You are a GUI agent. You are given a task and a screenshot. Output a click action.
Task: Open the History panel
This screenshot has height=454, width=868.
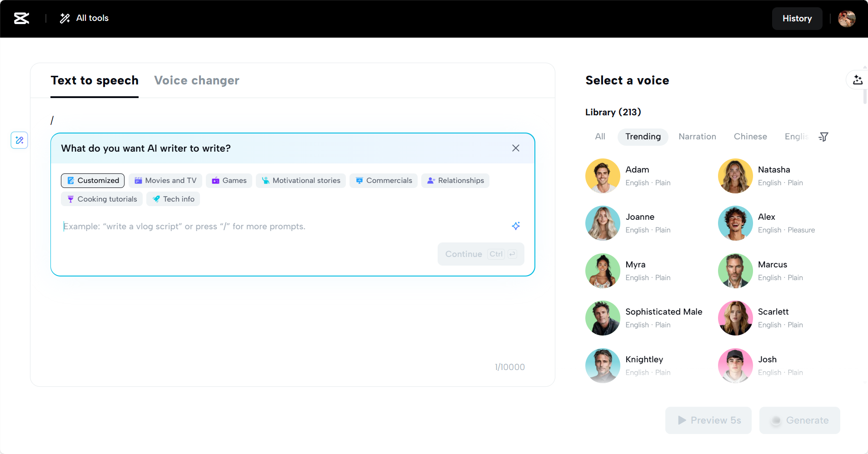click(797, 19)
